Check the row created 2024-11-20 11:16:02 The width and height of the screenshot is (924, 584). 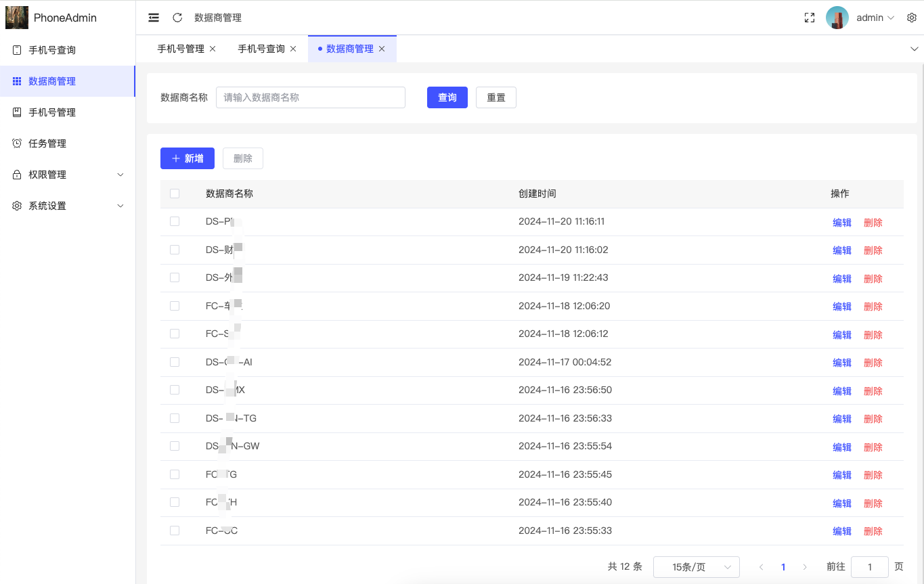point(175,250)
